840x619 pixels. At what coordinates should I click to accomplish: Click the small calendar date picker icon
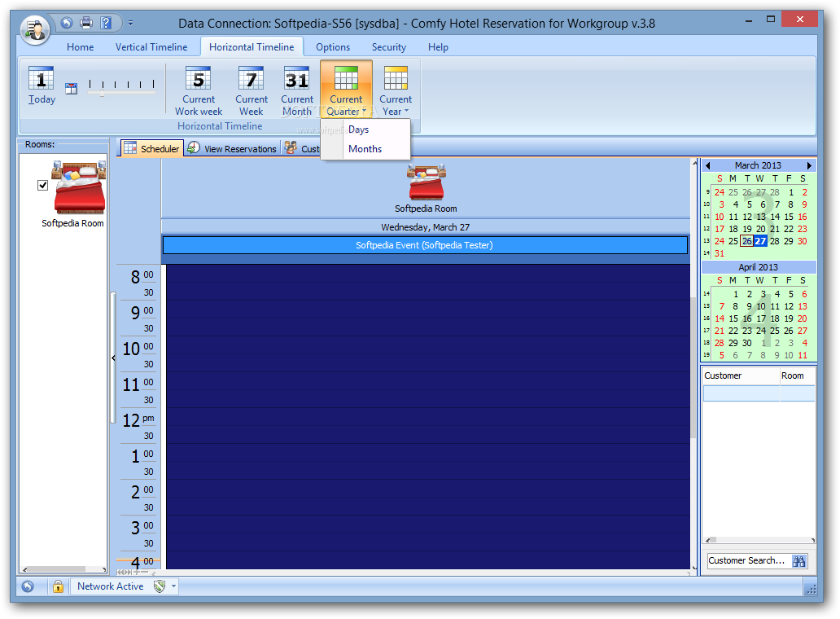point(72,89)
